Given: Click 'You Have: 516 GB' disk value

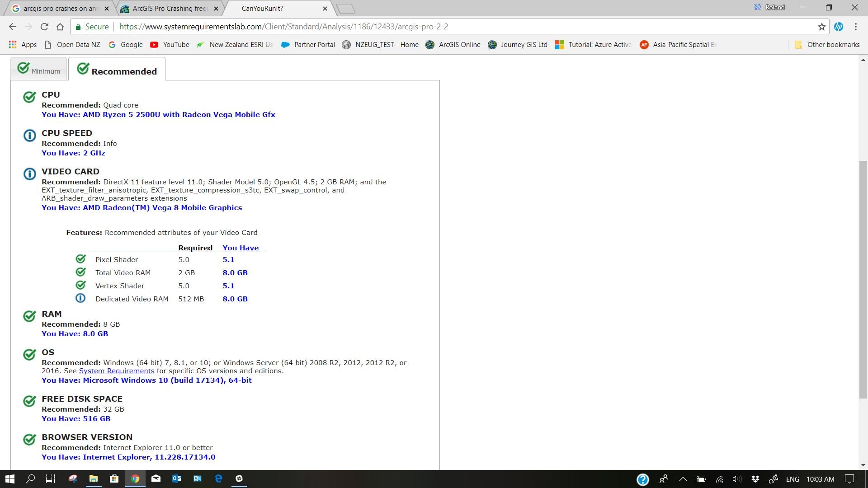Looking at the screenshot, I should point(76,419).
